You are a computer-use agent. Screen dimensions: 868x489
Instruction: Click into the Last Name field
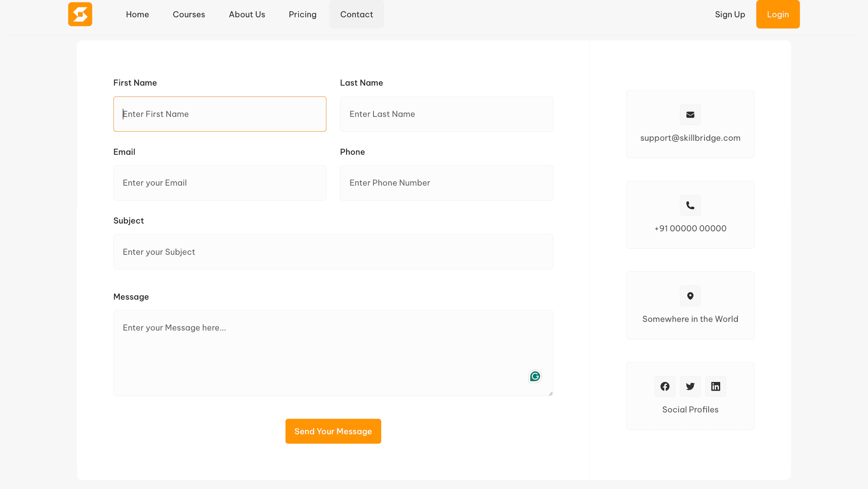point(446,114)
